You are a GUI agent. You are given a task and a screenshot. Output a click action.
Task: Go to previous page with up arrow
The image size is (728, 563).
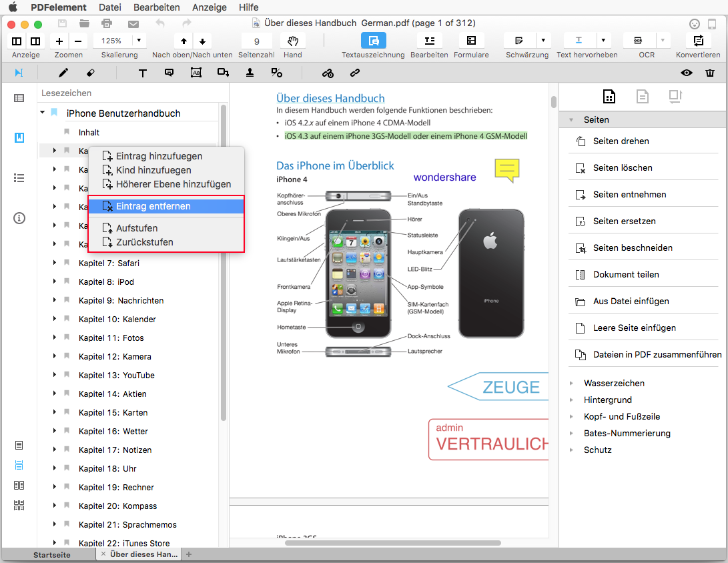184,41
